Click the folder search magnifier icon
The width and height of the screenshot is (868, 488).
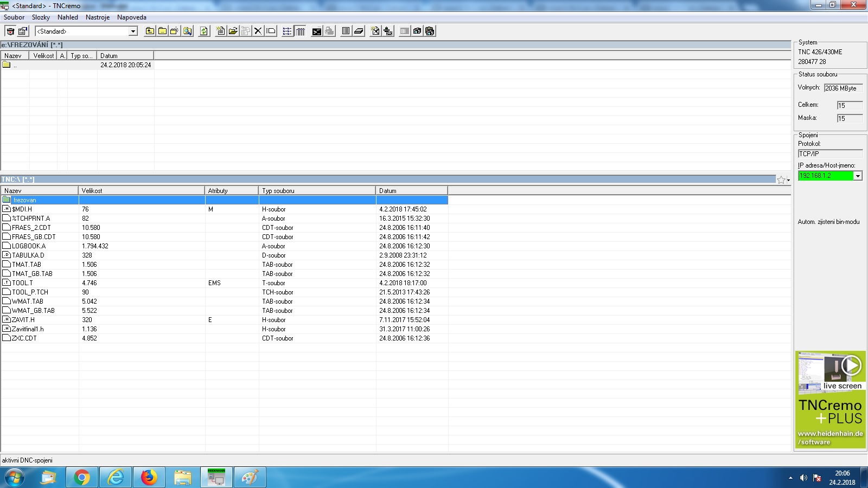click(188, 31)
